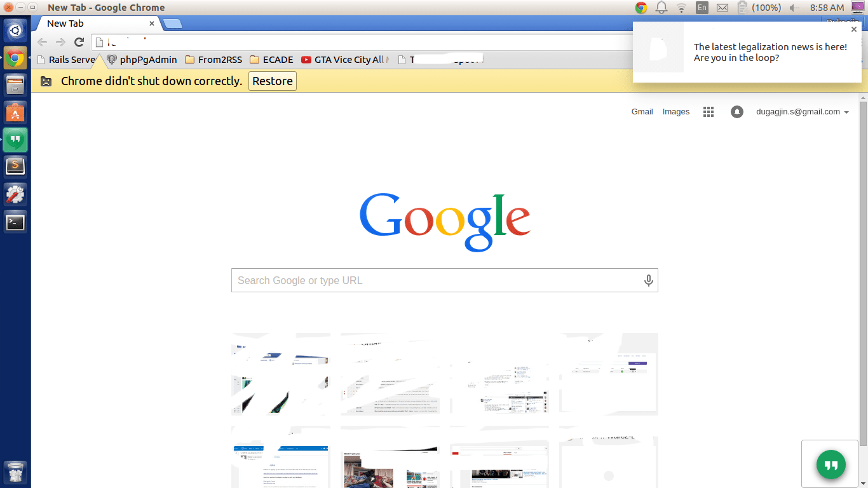This screenshot has width=868, height=488.
Task: Open the Hangouts dock icon
Action: tap(15, 140)
